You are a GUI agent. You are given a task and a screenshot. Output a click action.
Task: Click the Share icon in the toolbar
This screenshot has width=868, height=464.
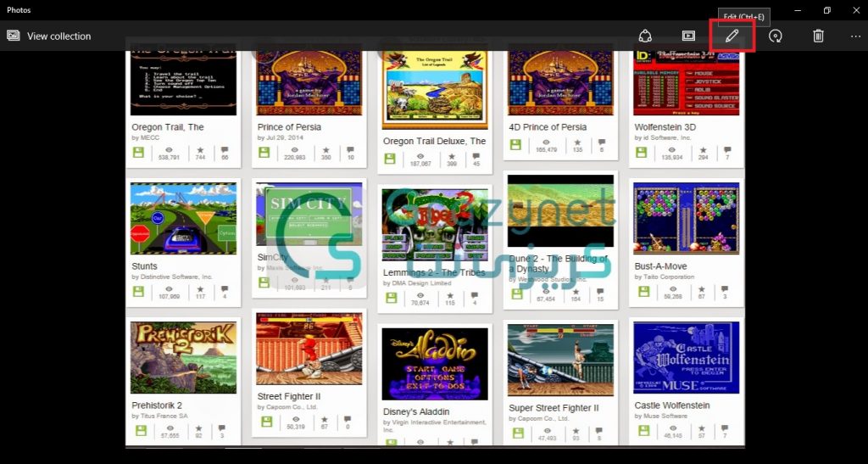(x=645, y=36)
